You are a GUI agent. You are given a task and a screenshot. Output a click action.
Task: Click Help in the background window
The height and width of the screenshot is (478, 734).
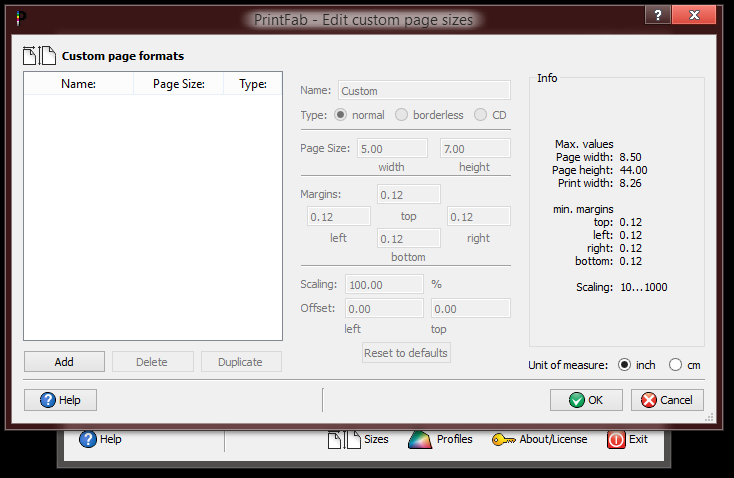coord(100,440)
